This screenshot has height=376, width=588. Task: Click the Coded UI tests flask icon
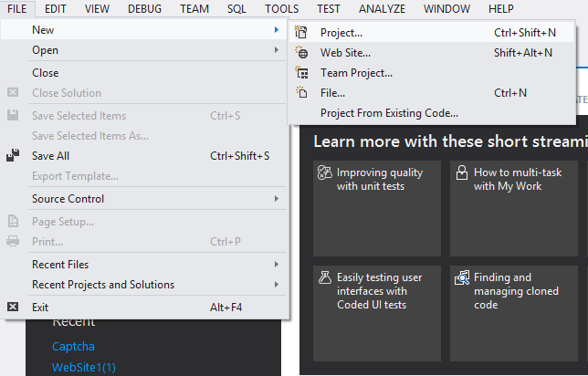click(x=323, y=277)
